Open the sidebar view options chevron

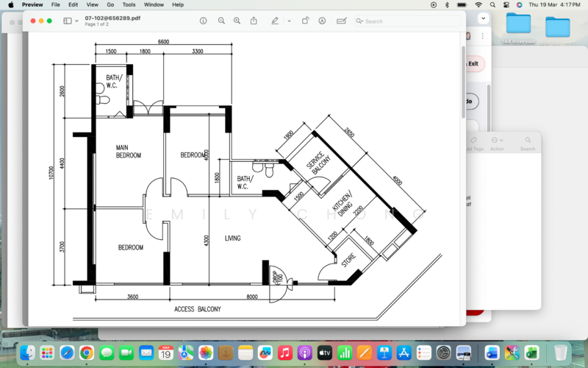pyautogui.click(x=76, y=21)
